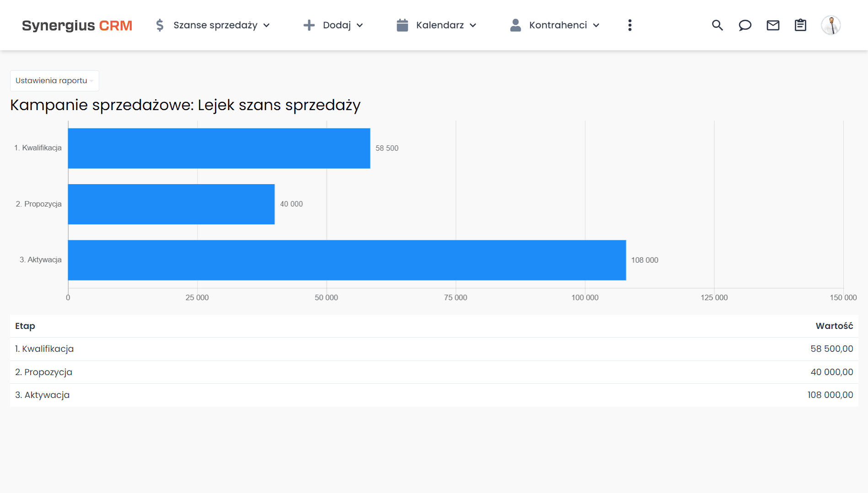Open the three-dot overflow menu
Viewport: 868px width, 493px height.
pos(630,25)
